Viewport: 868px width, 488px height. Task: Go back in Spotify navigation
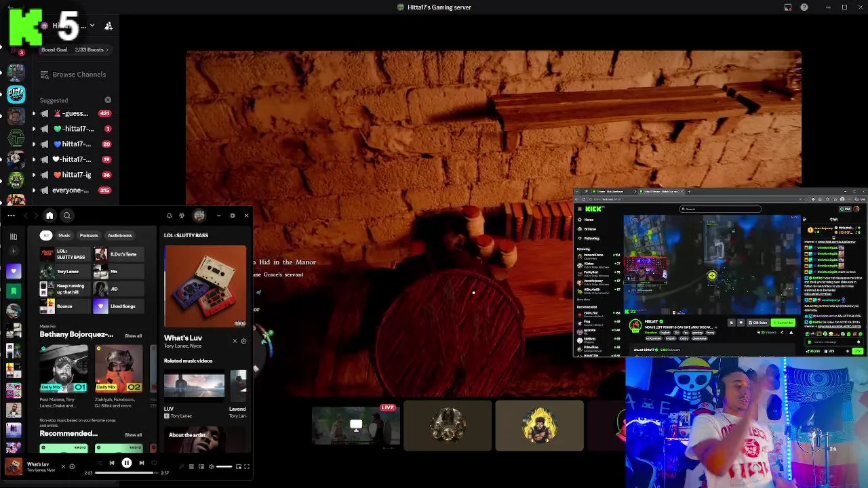click(x=26, y=216)
